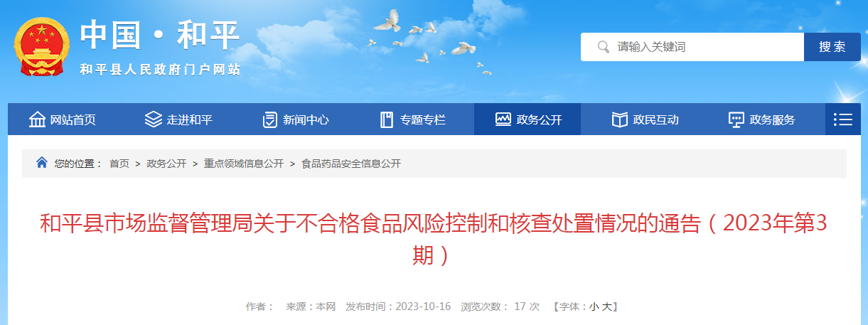Go to 首页 breadcrumb link
The height and width of the screenshot is (325, 868).
119,164
